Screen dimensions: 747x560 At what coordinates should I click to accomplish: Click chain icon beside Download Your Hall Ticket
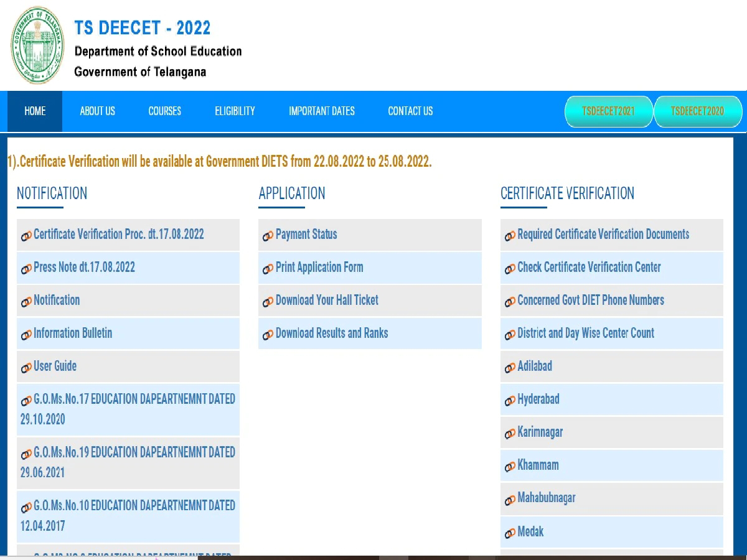[268, 302]
